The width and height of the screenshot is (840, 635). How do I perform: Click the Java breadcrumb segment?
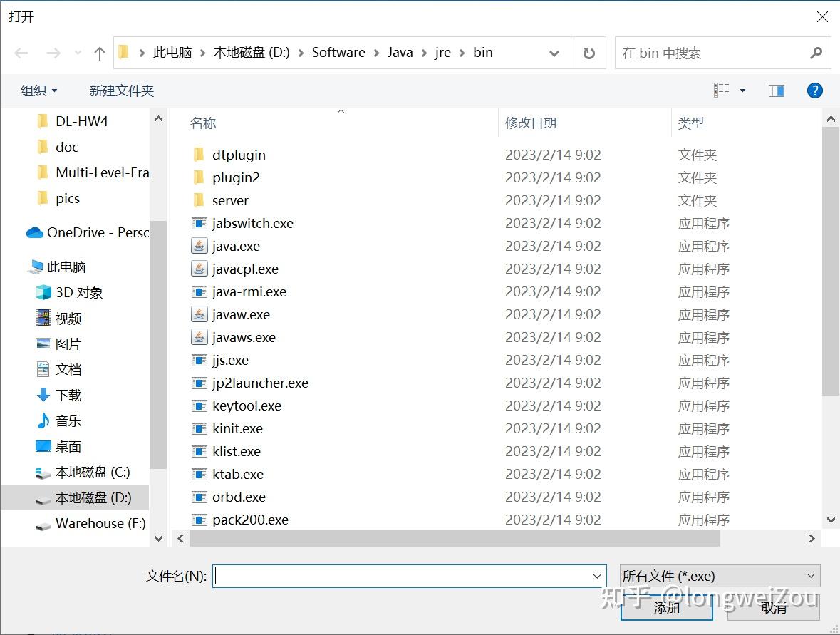400,53
